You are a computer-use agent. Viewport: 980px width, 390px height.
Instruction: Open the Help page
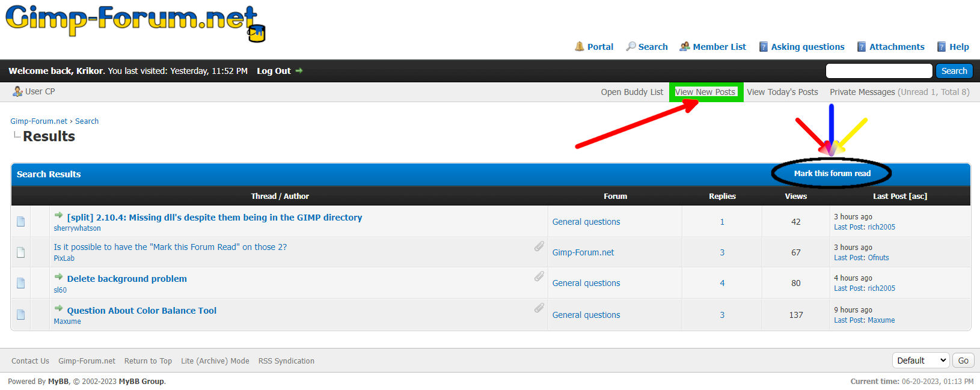959,47
